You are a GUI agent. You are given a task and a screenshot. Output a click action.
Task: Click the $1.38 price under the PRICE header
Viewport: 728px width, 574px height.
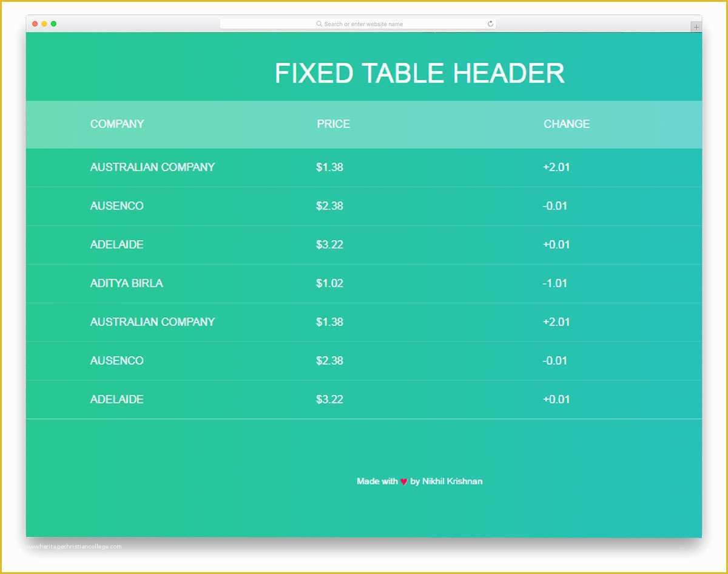click(329, 167)
